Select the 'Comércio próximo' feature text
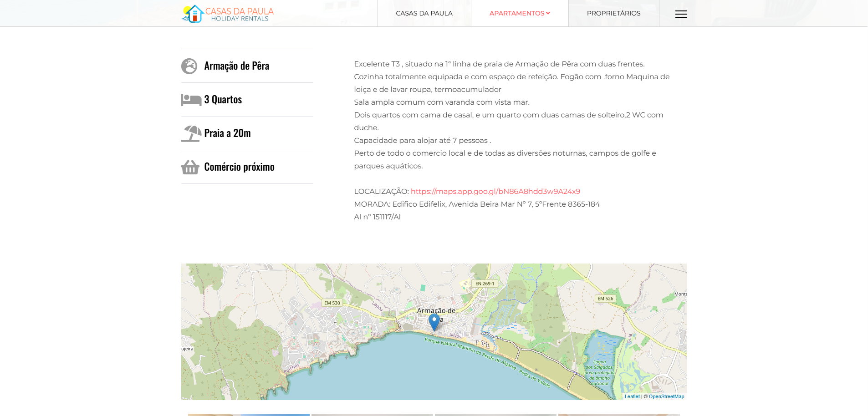The image size is (868, 416). tap(239, 167)
